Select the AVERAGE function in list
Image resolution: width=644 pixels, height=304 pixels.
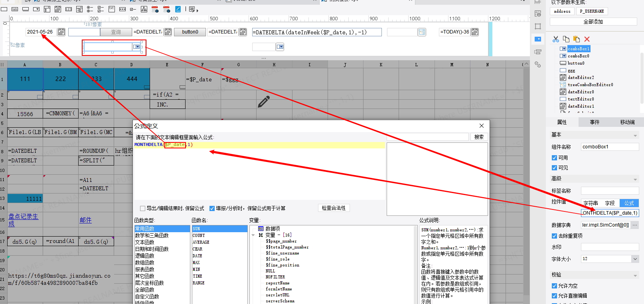[x=201, y=242]
